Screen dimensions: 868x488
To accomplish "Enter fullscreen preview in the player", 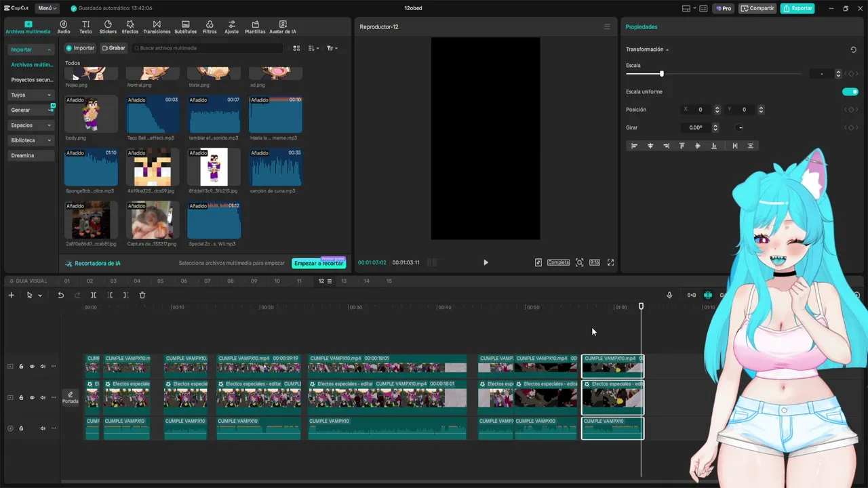I will pyautogui.click(x=610, y=262).
